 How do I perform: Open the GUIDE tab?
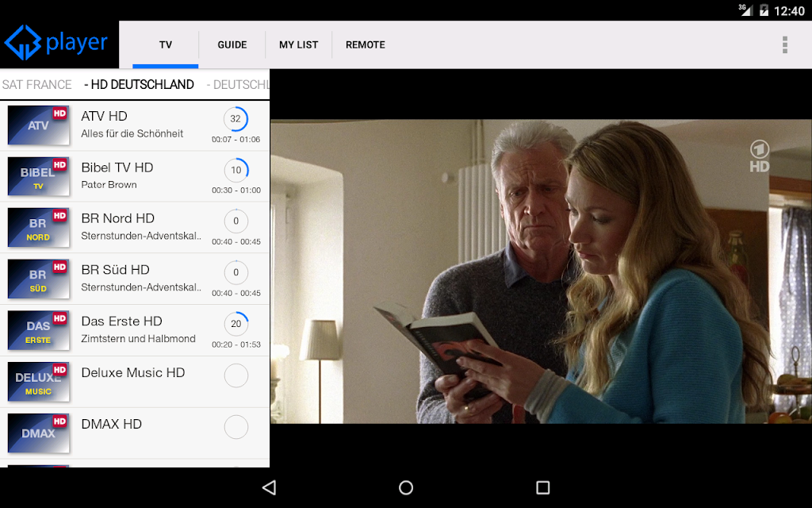click(232, 44)
